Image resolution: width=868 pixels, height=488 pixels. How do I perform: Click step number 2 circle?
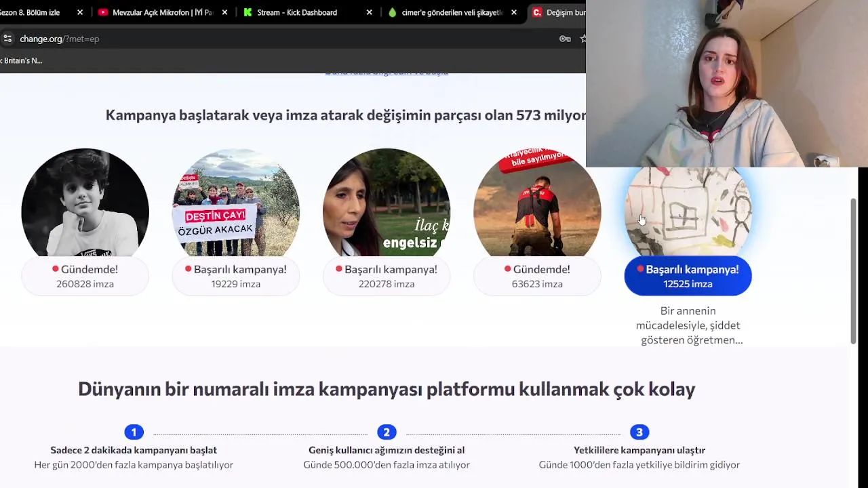pos(387,432)
